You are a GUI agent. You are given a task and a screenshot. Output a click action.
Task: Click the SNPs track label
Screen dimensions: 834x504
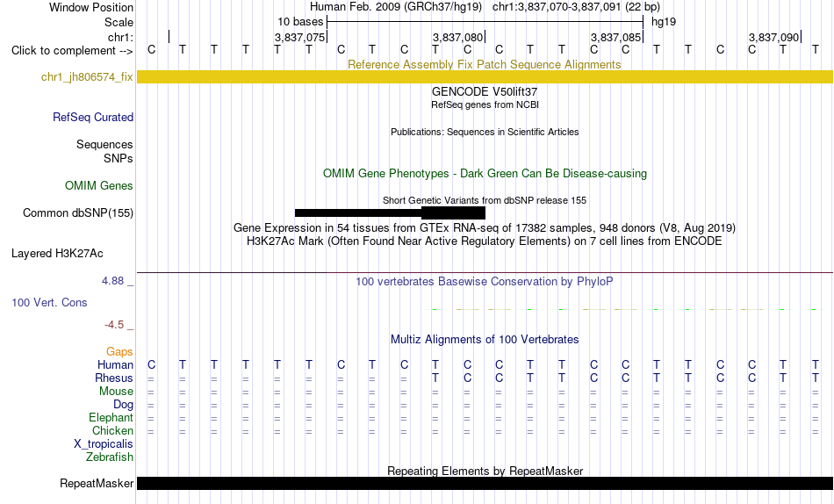pyautogui.click(x=119, y=158)
